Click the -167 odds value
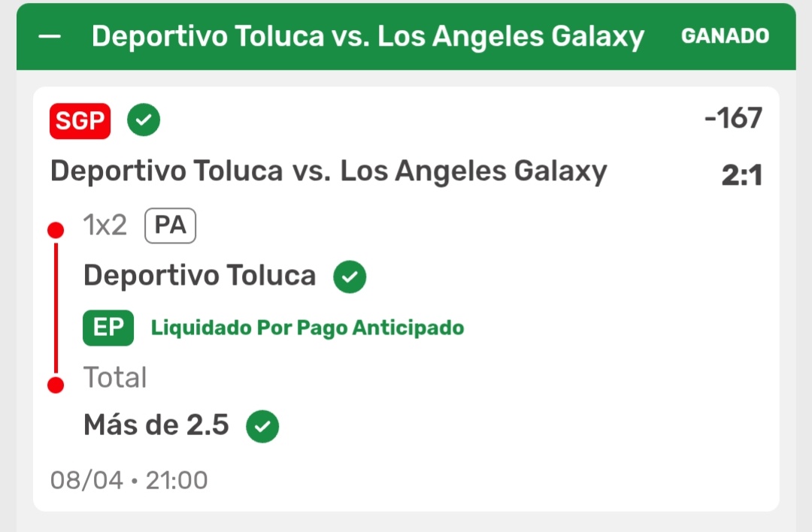Viewport: 812px width, 532px height. tap(733, 118)
